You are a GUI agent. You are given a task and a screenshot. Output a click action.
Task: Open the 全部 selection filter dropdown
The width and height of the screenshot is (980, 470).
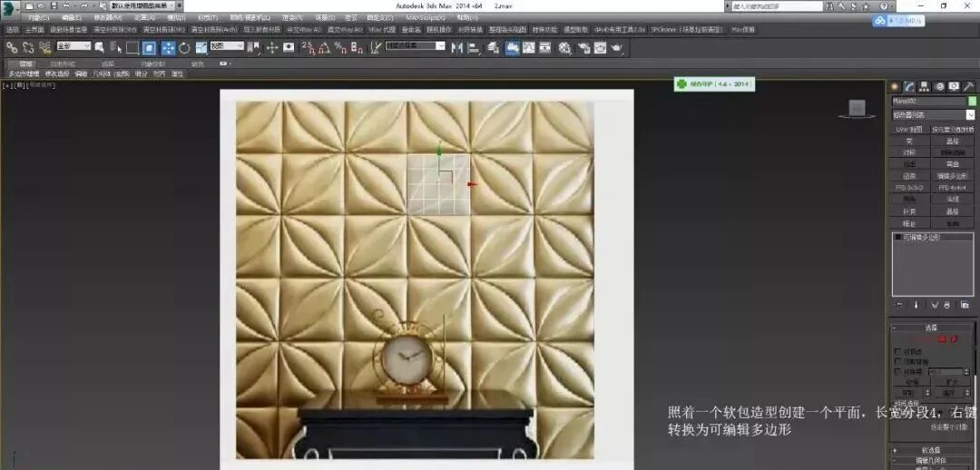(x=73, y=46)
